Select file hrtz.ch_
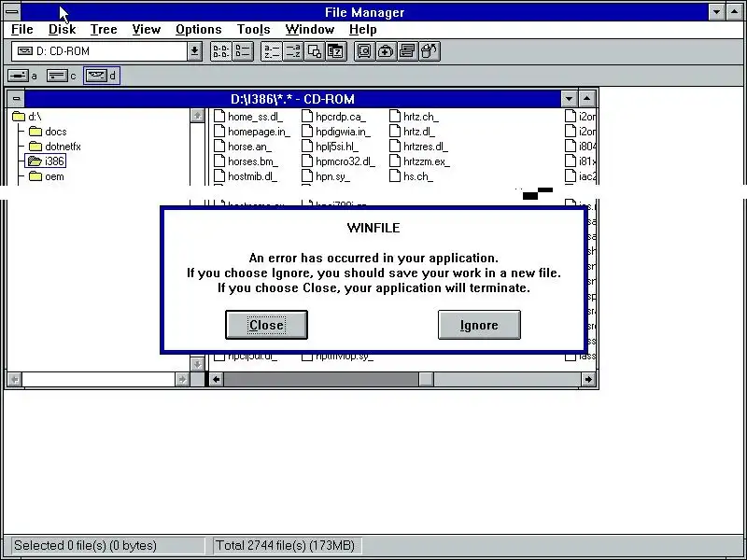 pyautogui.click(x=414, y=117)
